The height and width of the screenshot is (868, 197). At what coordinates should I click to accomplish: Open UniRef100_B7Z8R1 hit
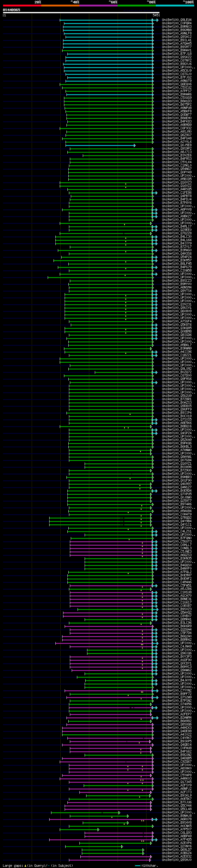tap(177, 399)
